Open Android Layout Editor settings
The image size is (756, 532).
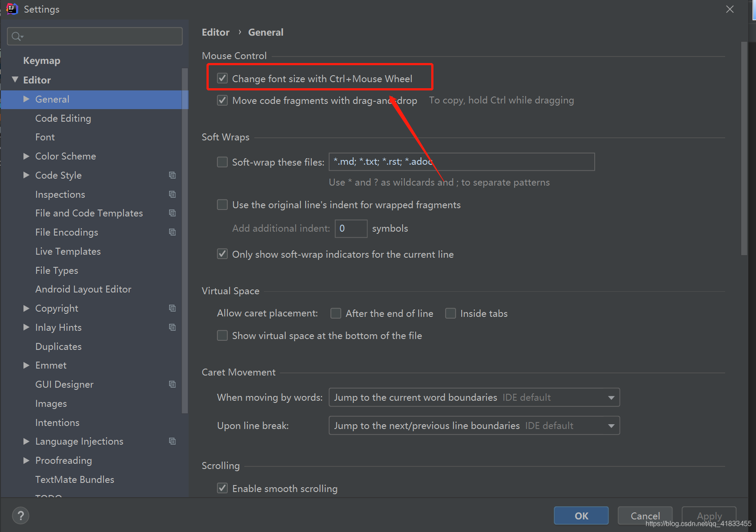83,289
